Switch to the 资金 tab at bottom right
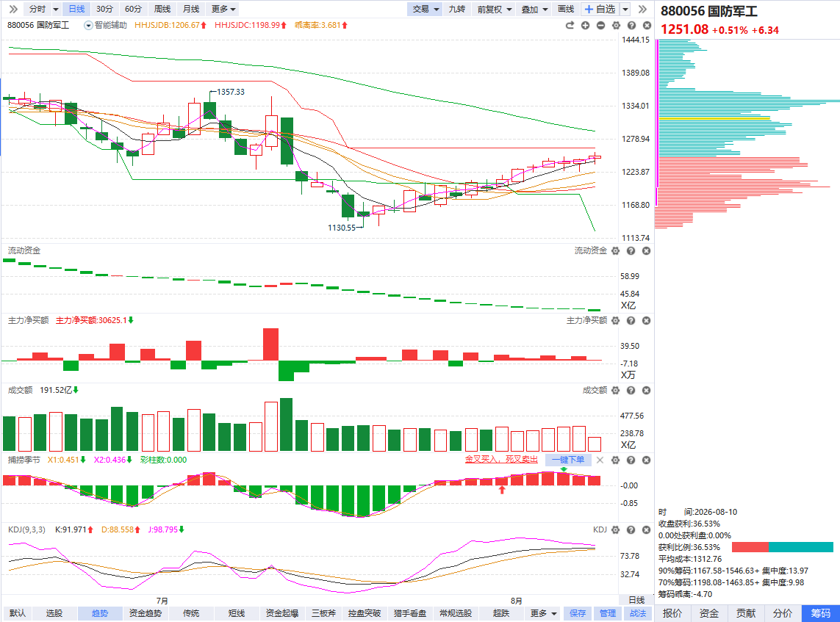Screen dimensions: 840x622 point(708,613)
